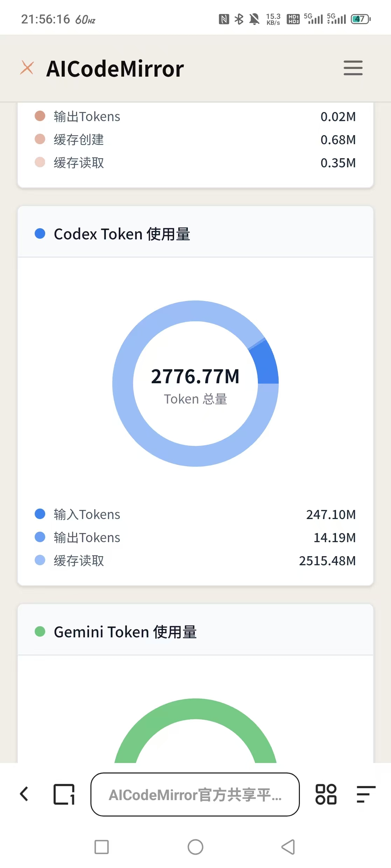Click the 2776.77M total in the donut center
This screenshot has width=391, height=868.
[195, 377]
